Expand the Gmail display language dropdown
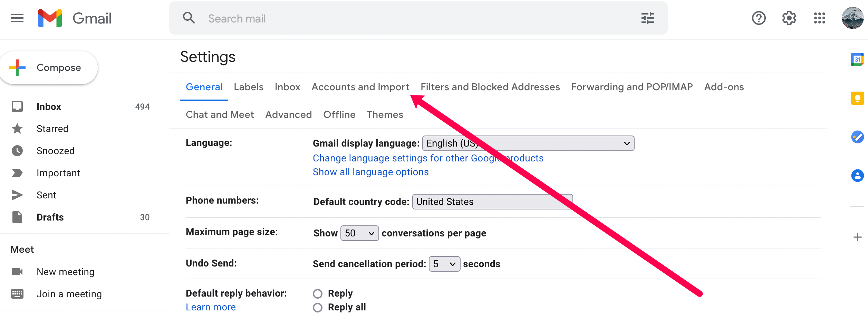Image resolution: width=868 pixels, height=318 pixels. tap(528, 143)
